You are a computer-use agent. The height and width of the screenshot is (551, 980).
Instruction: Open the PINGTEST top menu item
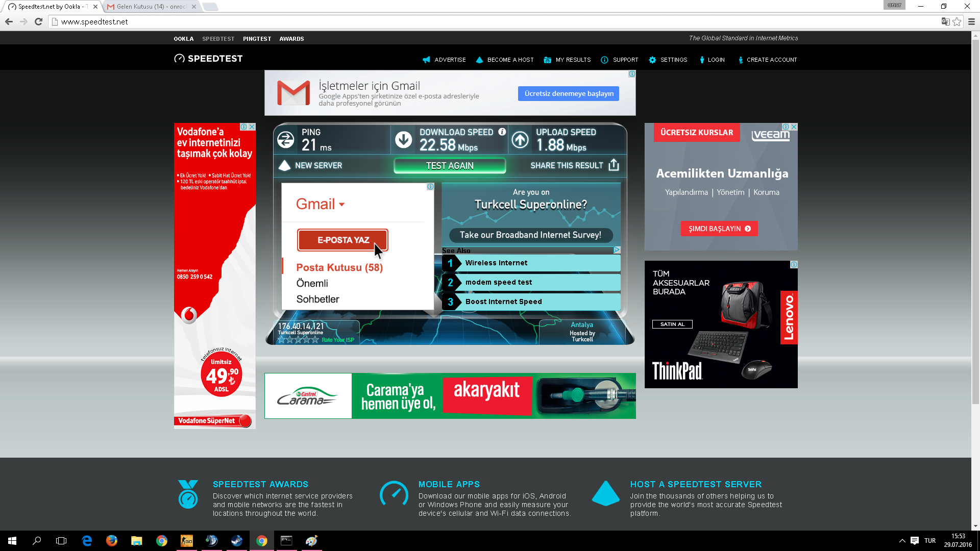tap(257, 39)
